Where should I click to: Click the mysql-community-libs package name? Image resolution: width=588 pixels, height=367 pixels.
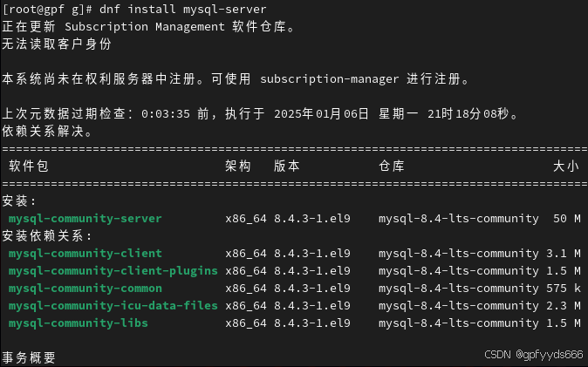pos(78,323)
